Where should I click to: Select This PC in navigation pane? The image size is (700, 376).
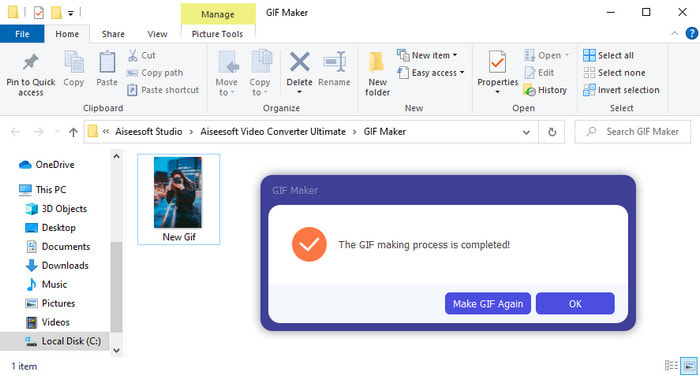coord(43,189)
